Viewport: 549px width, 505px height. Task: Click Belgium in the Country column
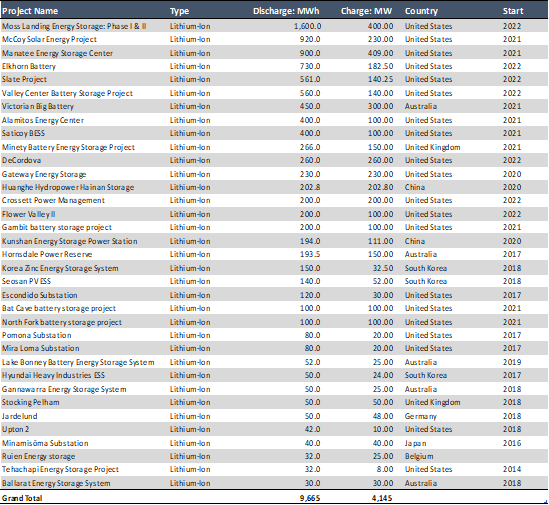(x=419, y=456)
